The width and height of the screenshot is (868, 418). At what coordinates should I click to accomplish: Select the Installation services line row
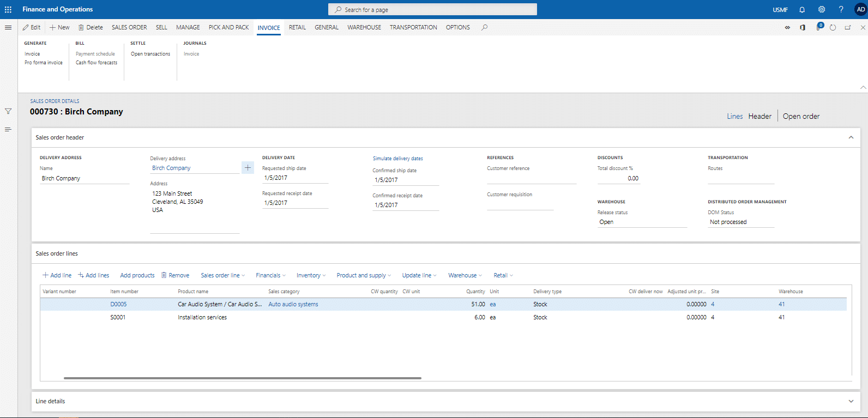443,317
